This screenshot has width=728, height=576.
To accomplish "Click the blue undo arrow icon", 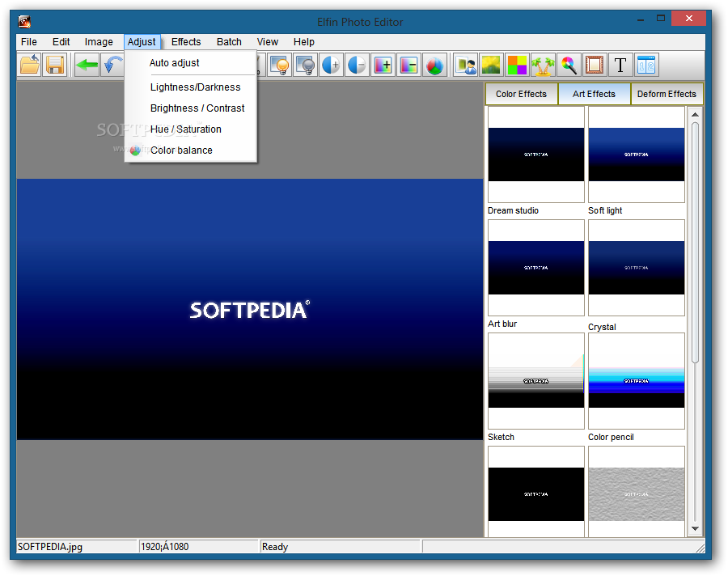I will pyautogui.click(x=112, y=65).
